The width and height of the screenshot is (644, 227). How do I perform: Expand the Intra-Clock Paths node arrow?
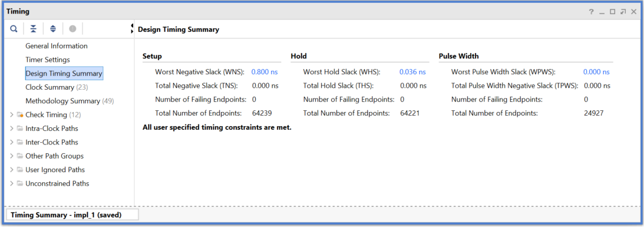12,129
